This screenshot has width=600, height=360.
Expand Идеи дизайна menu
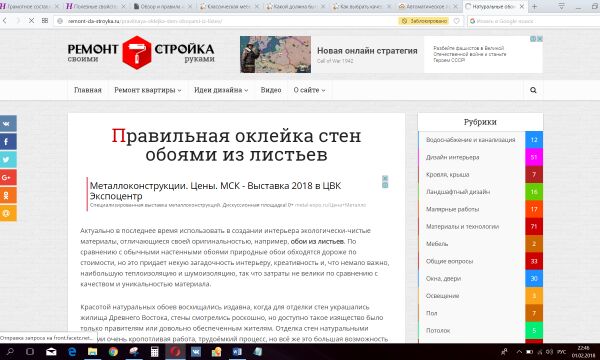(221, 90)
